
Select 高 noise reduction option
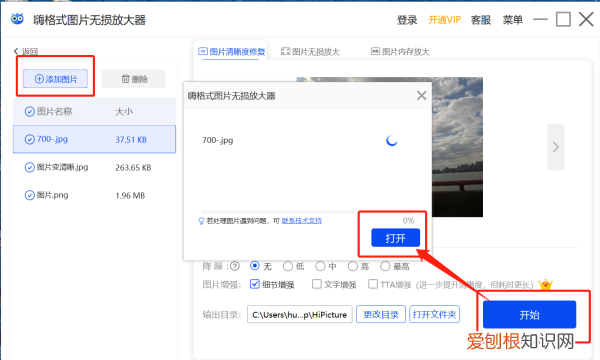click(x=352, y=266)
